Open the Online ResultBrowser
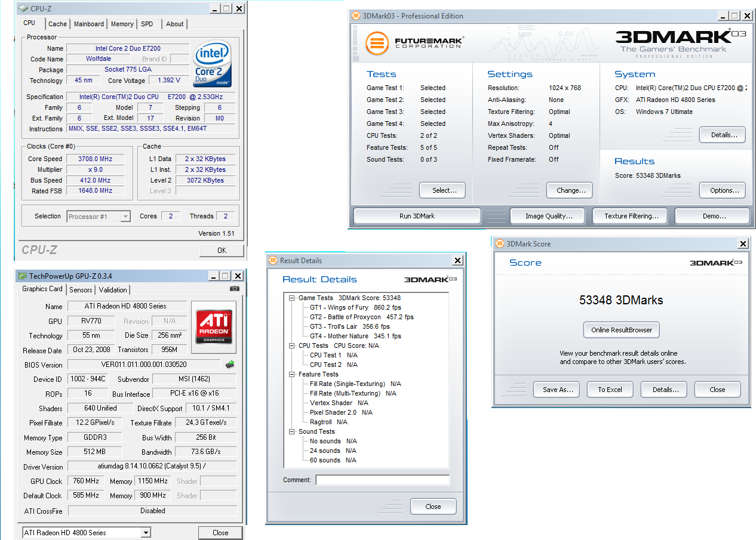This screenshot has height=540, width=756. click(622, 330)
